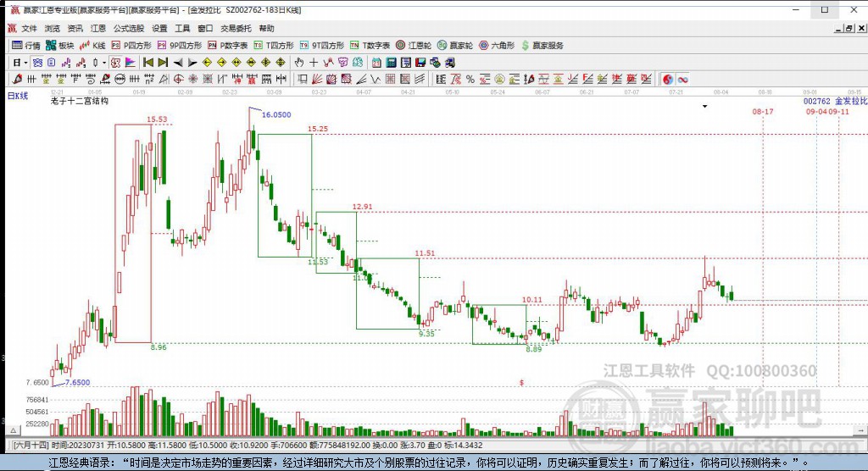Expand the 日 period dropdown arrow

point(25,63)
